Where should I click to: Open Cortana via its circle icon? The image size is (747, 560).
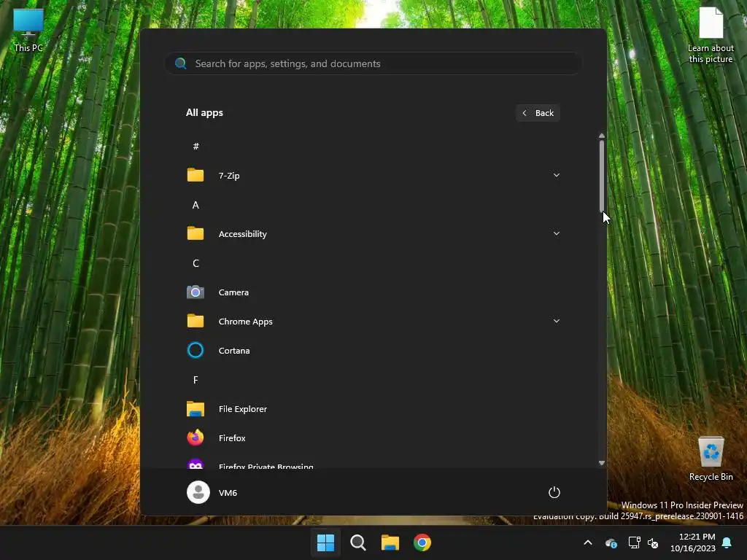196,351
